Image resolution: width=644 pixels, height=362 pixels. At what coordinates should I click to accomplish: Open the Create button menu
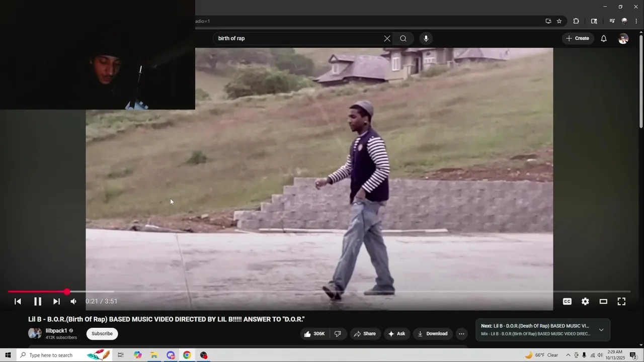(578, 39)
